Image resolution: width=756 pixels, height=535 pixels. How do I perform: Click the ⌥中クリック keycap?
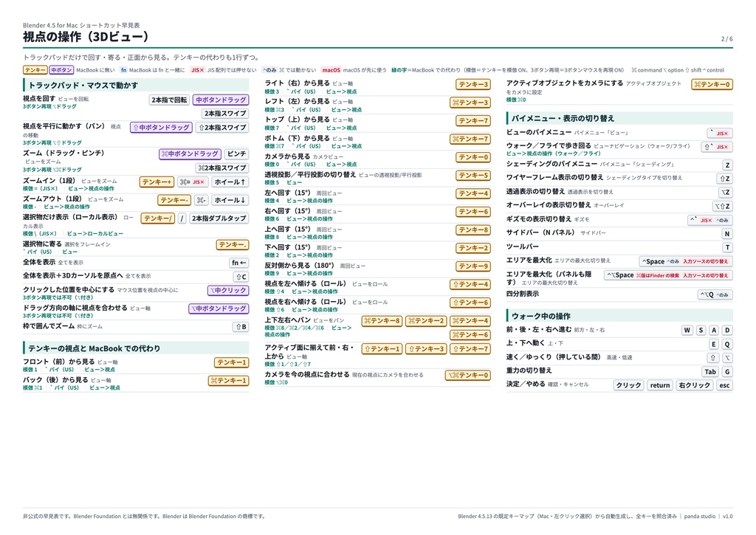tap(228, 290)
